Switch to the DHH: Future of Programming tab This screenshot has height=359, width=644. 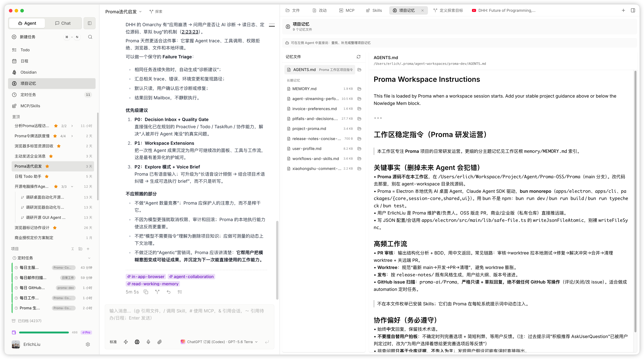[503, 11]
